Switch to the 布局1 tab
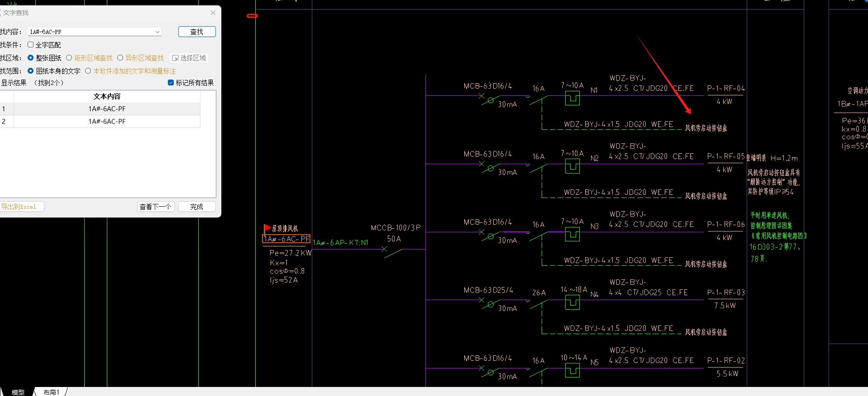The width and height of the screenshot is (868, 396). (x=51, y=392)
